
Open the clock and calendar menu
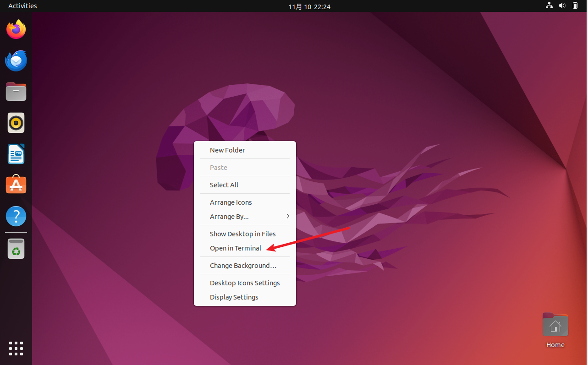point(309,6)
